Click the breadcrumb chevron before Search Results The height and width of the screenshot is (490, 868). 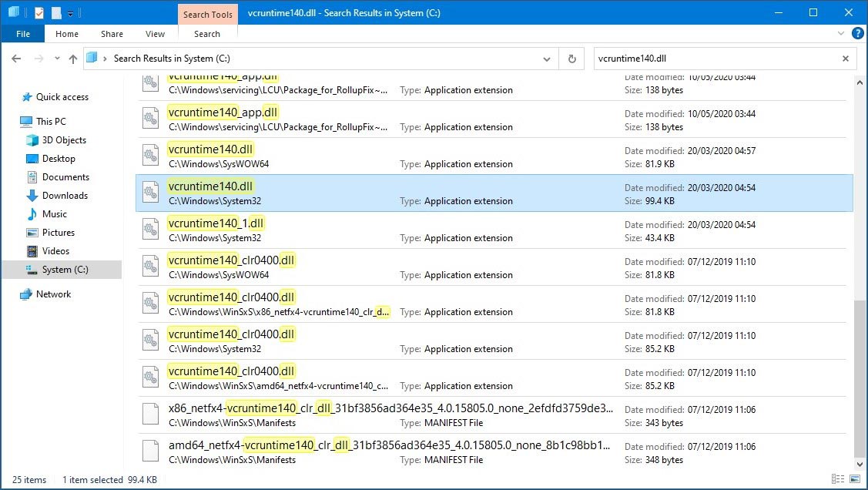point(105,59)
